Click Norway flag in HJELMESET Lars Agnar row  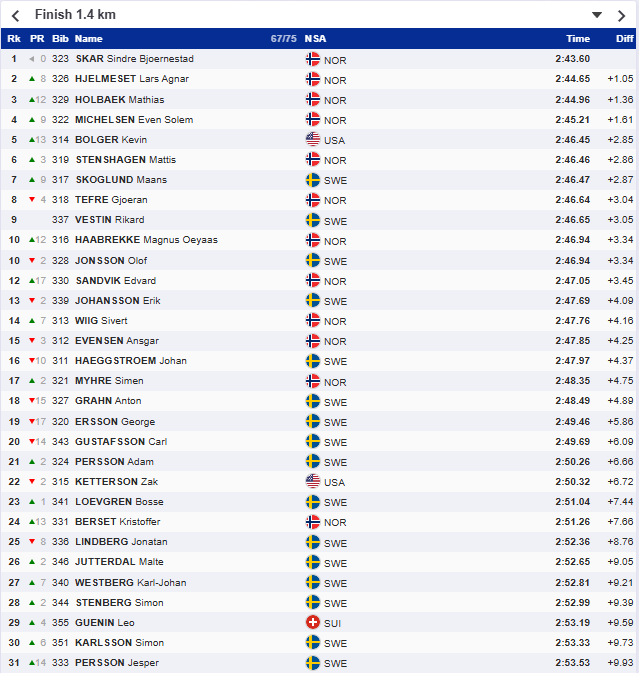click(x=313, y=79)
